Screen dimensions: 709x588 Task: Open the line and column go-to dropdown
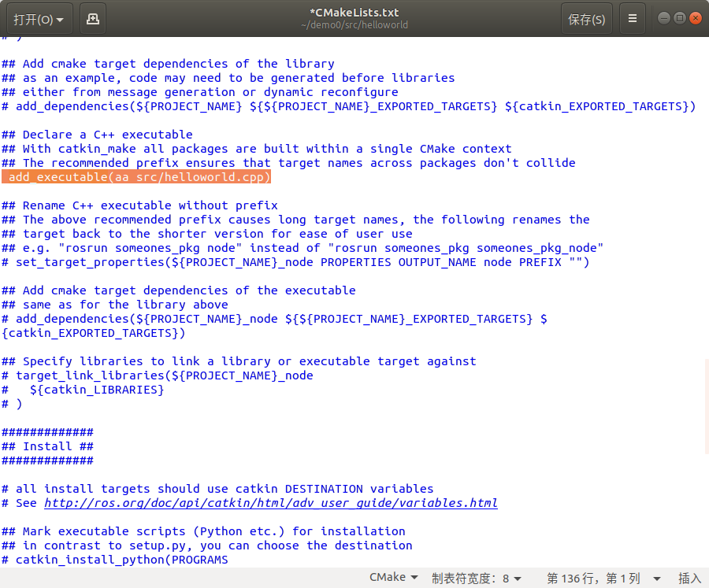pos(601,577)
